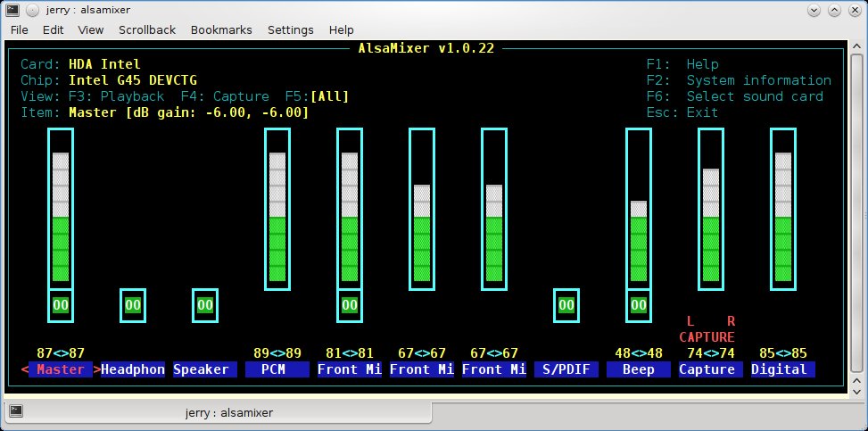868x431 pixels.
Task: Click the close tab icon at bottom right
Action: pyautogui.click(x=851, y=411)
